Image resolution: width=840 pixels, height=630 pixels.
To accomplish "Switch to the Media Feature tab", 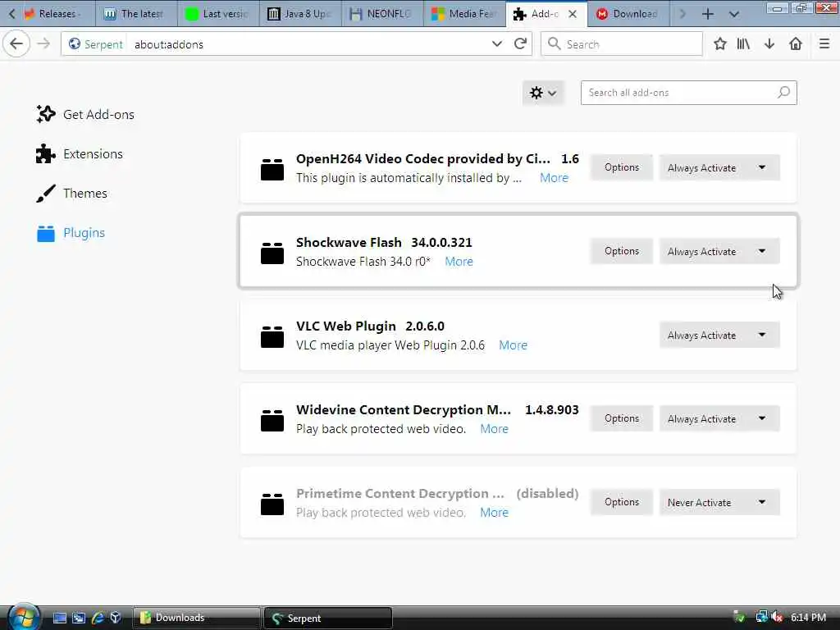I will (465, 14).
